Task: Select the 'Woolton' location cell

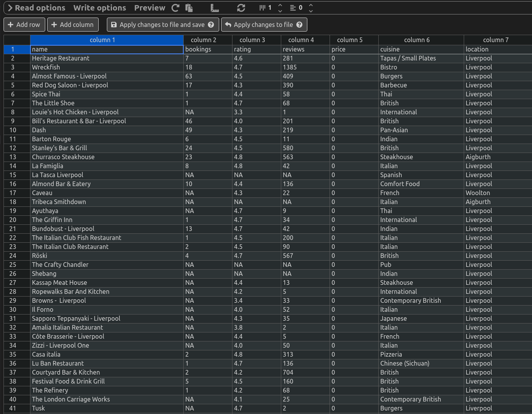Action: (x=498, y=193)
